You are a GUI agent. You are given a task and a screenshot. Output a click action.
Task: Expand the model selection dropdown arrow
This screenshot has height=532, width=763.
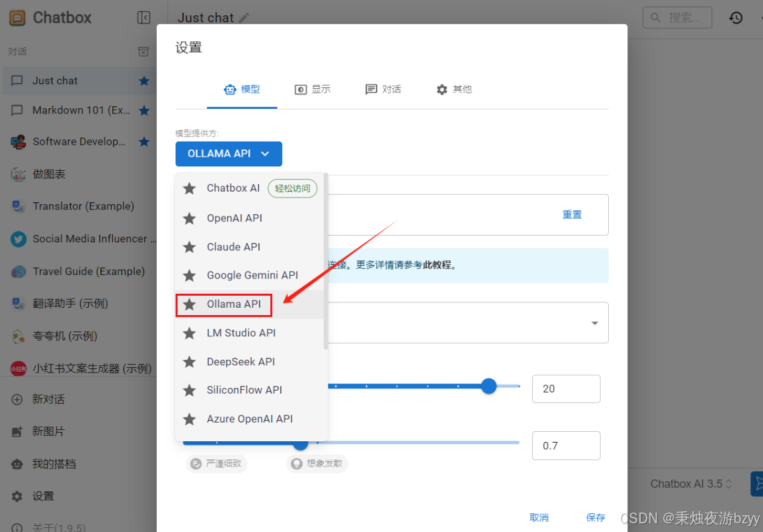(x=595, y=323)
